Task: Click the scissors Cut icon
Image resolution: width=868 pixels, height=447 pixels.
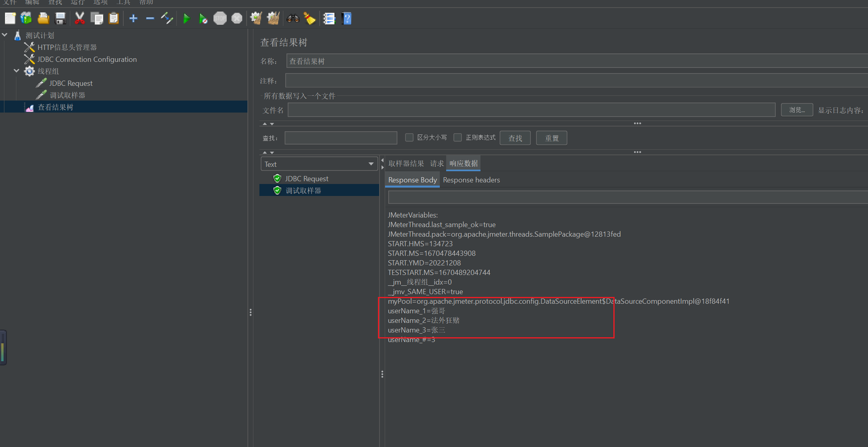Action: (x=80, y=18)
